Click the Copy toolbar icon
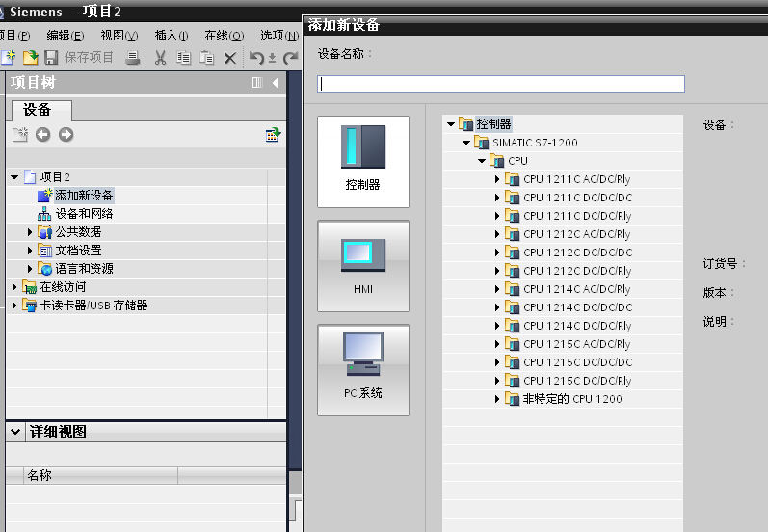This screenshot has width=768, height=532. [184, 58]
